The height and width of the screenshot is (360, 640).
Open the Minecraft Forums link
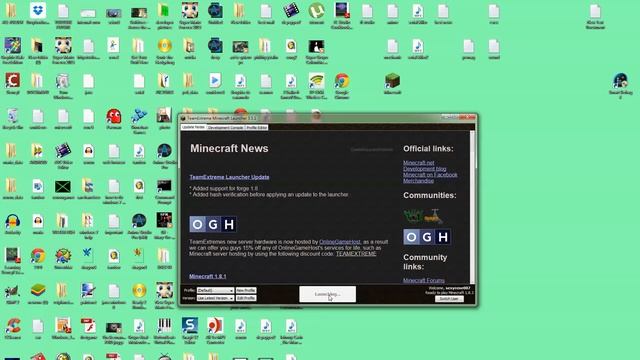[424, 280]
